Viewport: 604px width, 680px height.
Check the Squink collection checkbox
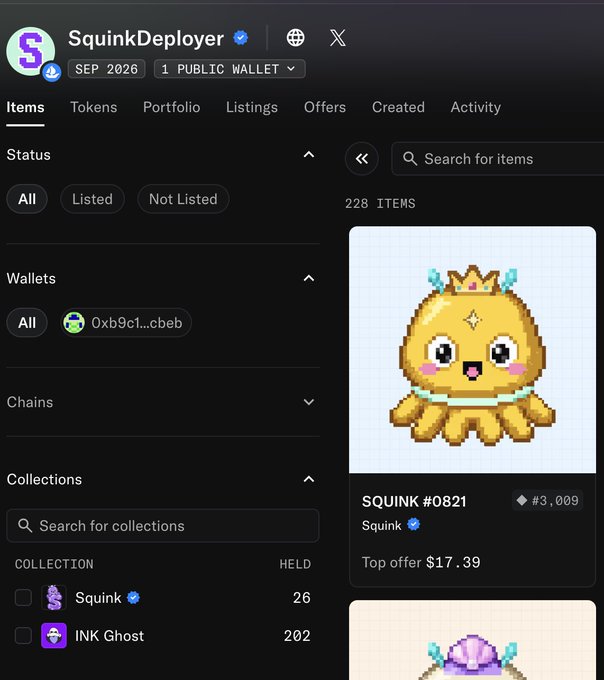23,598
